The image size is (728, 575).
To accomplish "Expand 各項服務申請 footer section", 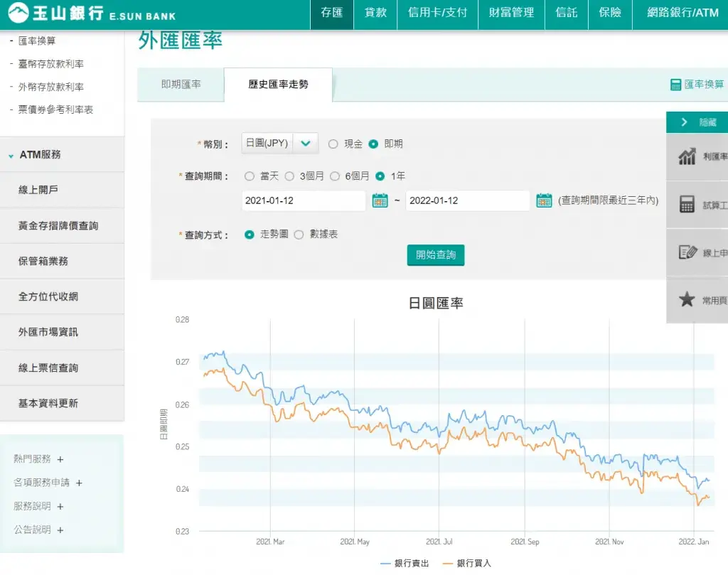I will click(x=79, y=483).
